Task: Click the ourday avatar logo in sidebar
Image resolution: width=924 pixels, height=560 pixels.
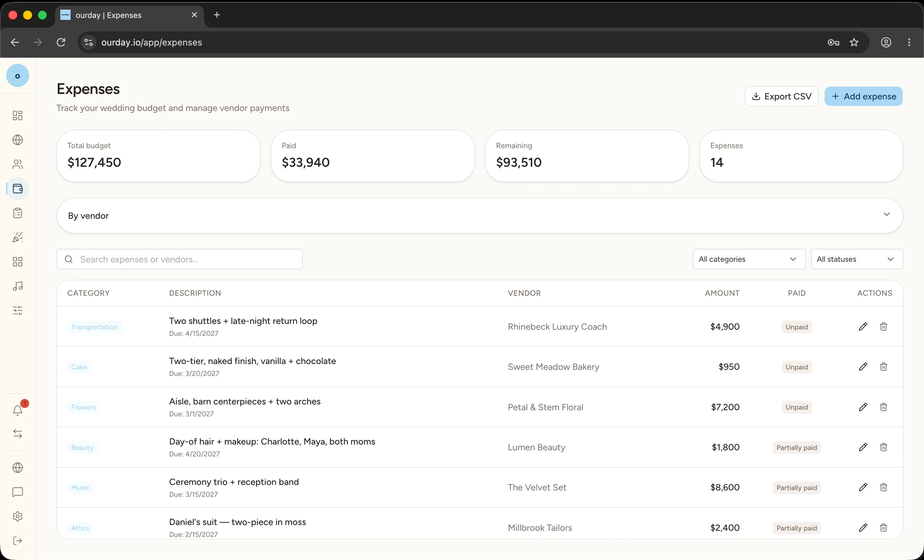Action: click(x=18, y=76)
